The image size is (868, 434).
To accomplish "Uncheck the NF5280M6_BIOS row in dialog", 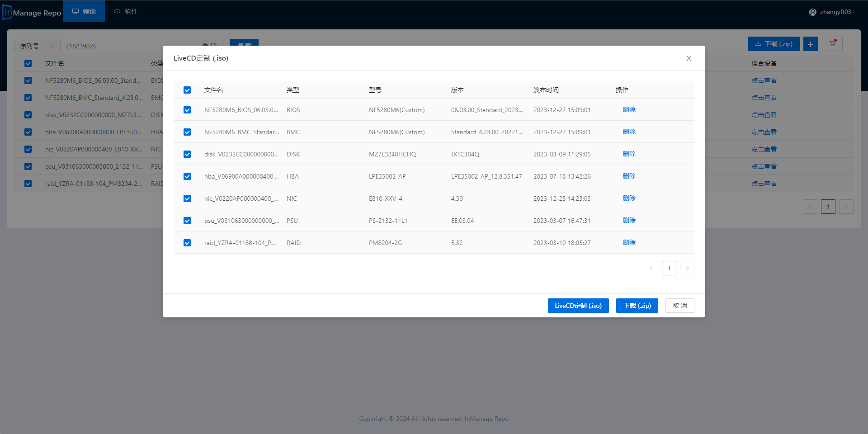I will (187, 110).
